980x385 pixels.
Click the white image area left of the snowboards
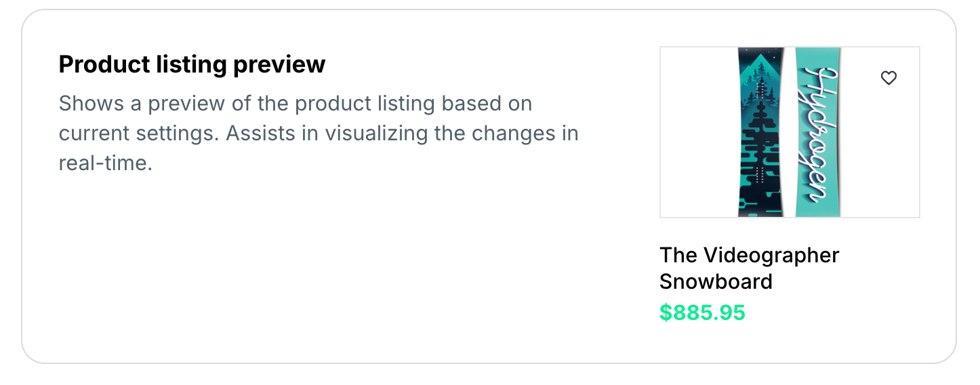698,132
